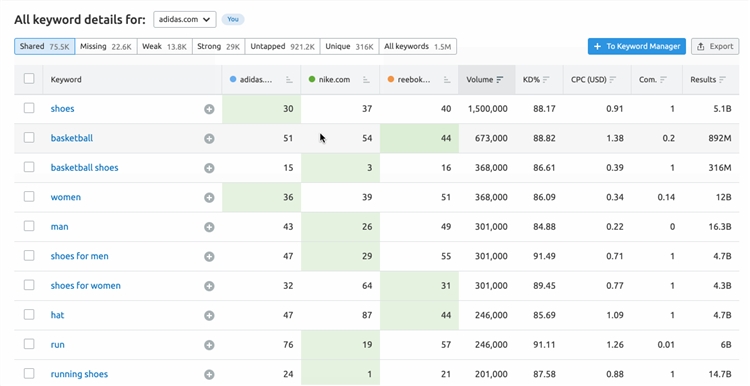Screen dimensions: 750x386
Task: Click the Keyword column header
Action: 66,80
